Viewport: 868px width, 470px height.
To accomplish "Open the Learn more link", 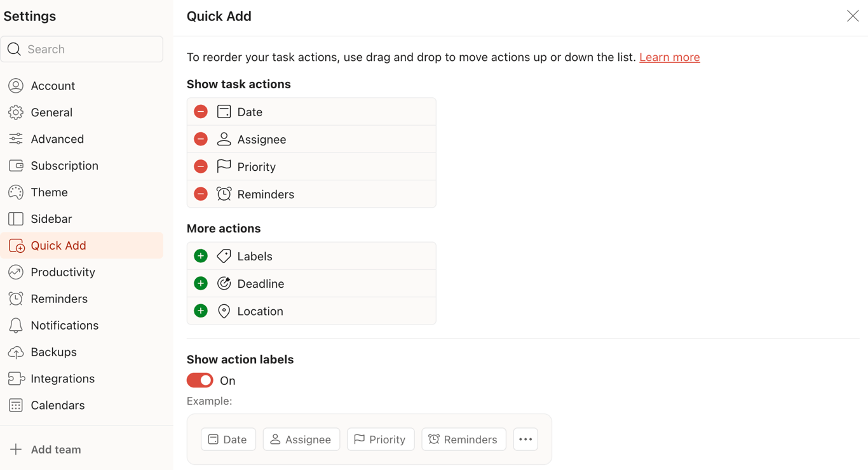I will coord(669,57).
